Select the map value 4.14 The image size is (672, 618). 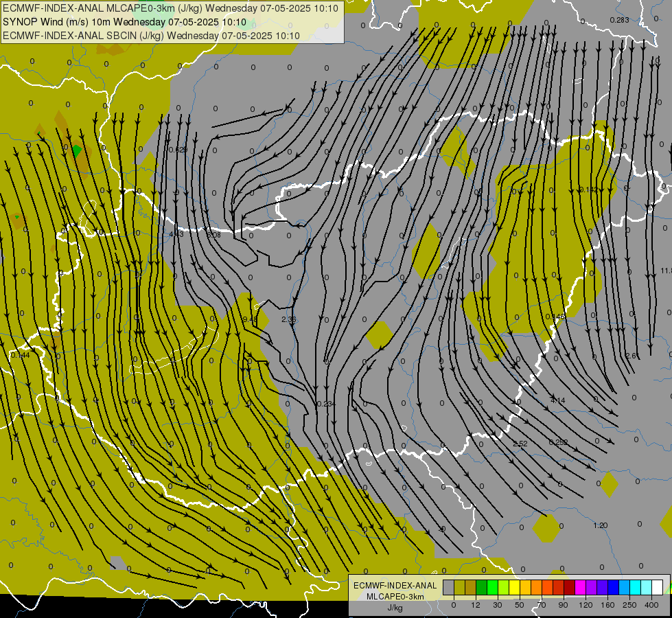point(557,400)
